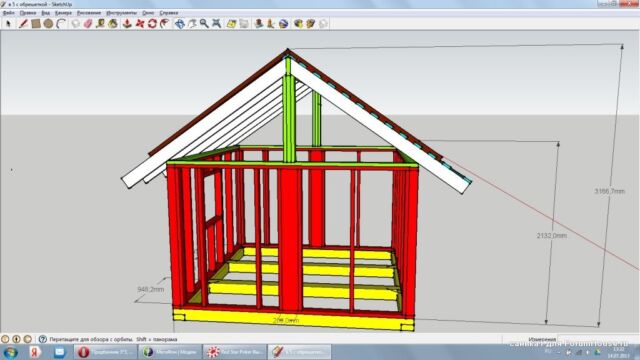Click the 3166,7mm height dimension label
This screenshot has width=640, height=360.
(609, 191)
